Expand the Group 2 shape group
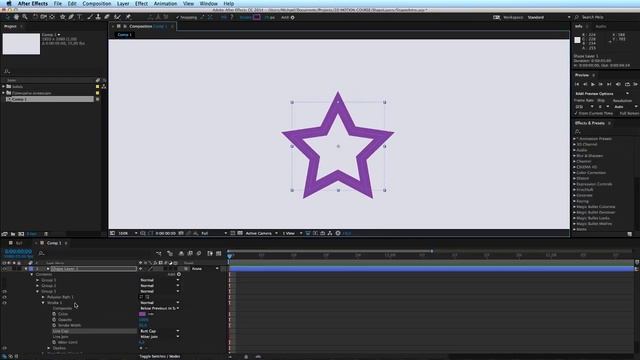The image size is (640, 360). coord(38,286)
